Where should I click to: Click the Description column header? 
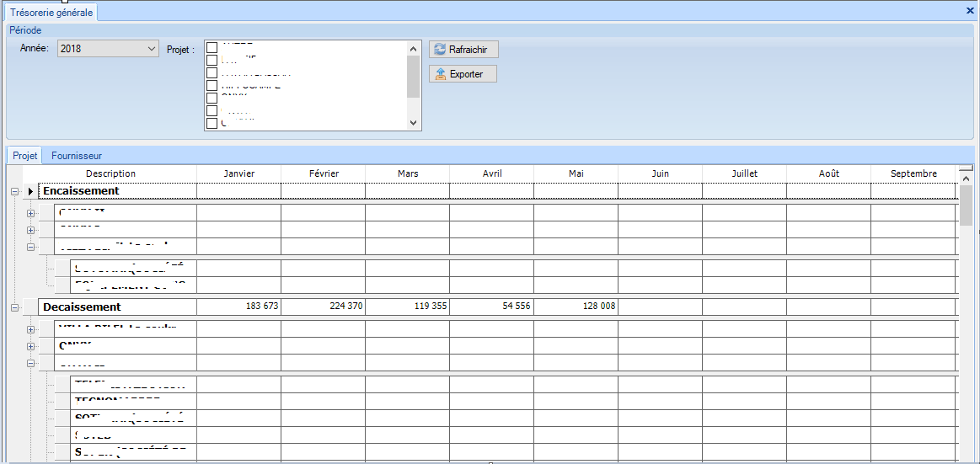(110, 173)
